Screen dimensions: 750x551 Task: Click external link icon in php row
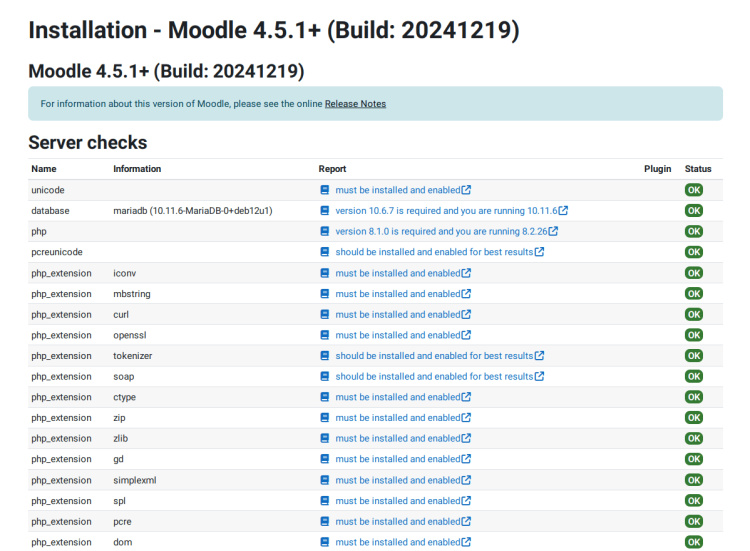(x=553, y=231)
